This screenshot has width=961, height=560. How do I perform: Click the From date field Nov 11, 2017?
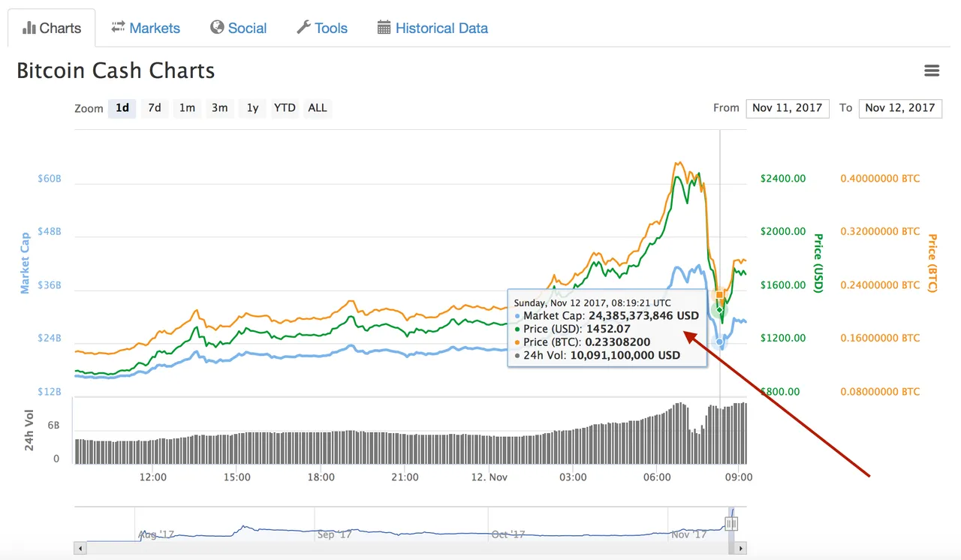click(x=788, y=108)
